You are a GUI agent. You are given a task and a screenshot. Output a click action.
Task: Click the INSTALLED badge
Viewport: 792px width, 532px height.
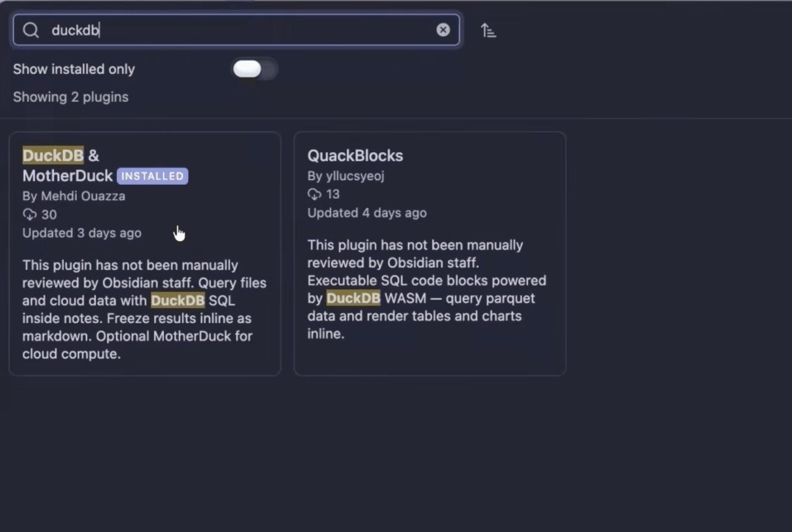153,176
